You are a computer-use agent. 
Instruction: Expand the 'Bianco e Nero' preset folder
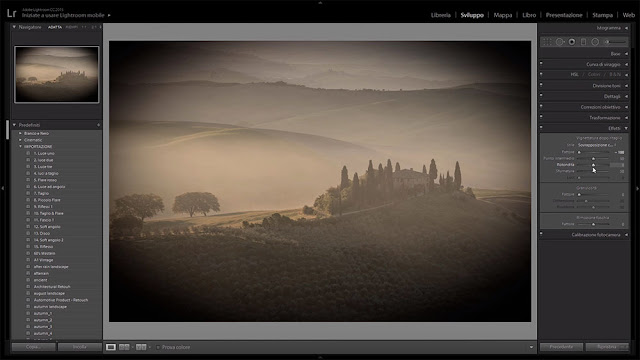click(20, 133)
